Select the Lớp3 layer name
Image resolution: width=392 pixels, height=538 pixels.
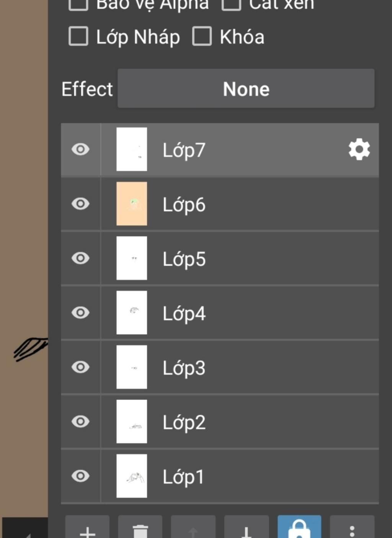184,368
